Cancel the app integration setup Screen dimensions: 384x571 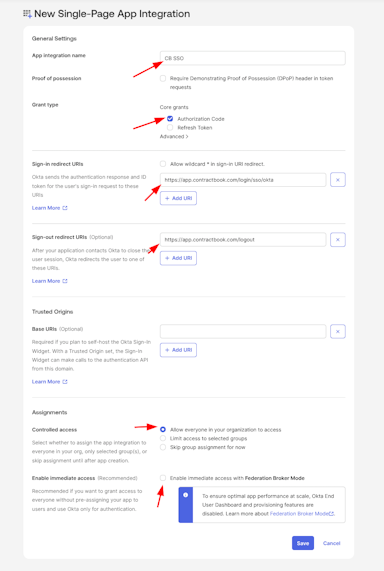[x=332, y=543]
